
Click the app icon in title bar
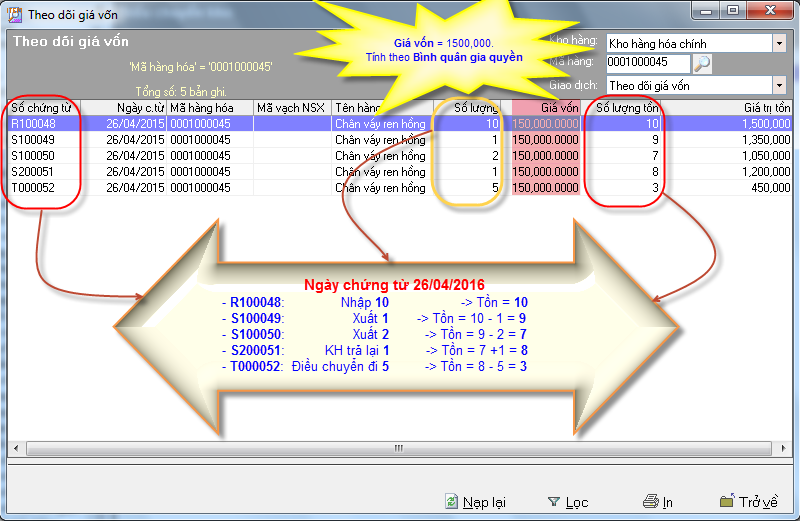[14, 11]
